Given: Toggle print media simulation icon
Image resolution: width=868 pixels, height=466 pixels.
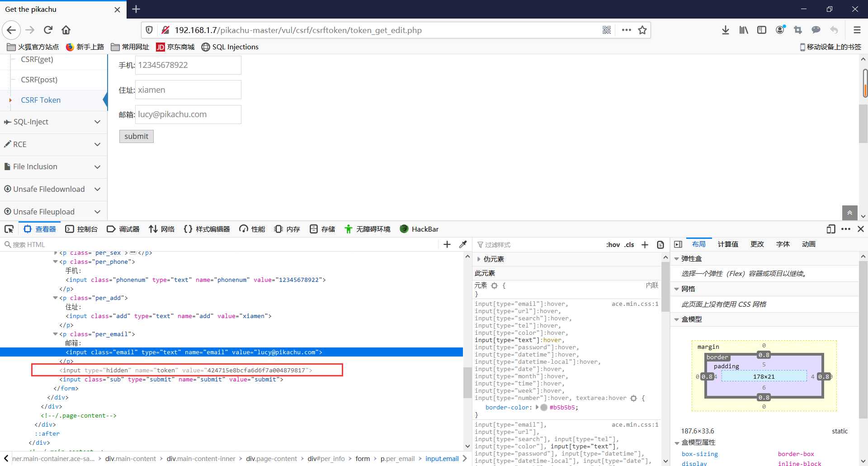Looking at the screenshot, I should 660,245.
